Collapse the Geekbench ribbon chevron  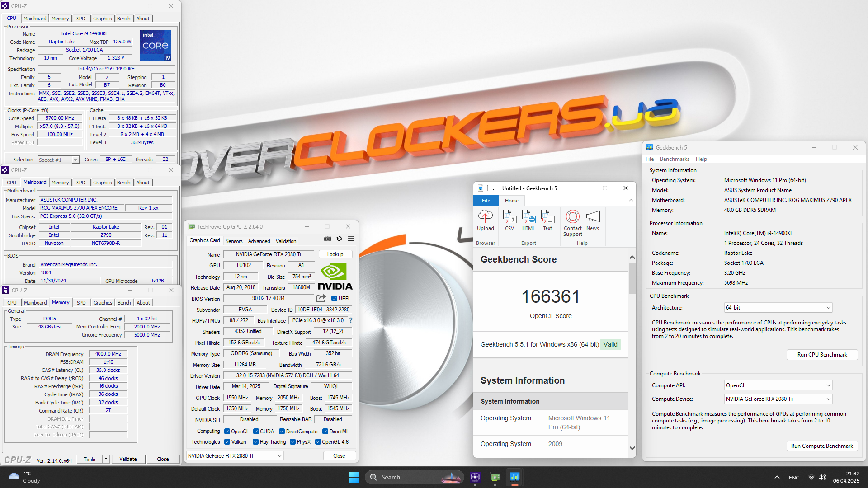631,200
